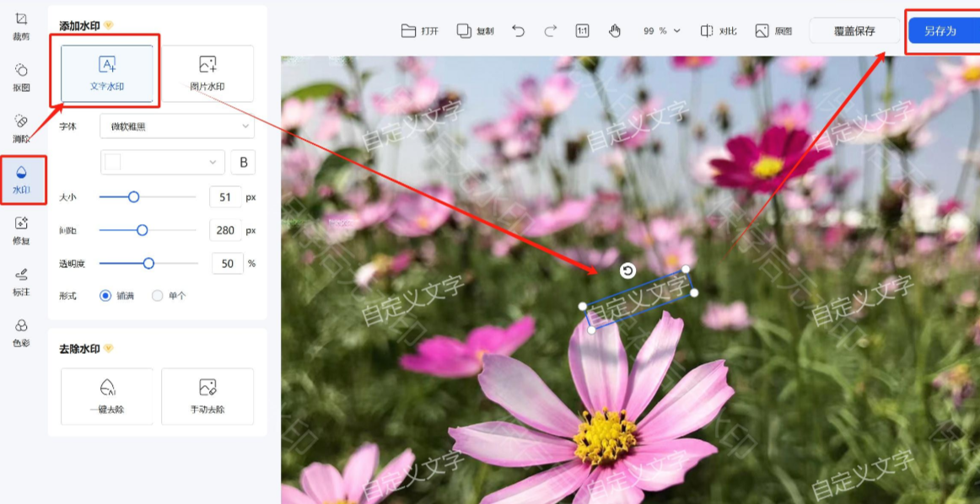Select the 消除 erase tool

point(21,129)
